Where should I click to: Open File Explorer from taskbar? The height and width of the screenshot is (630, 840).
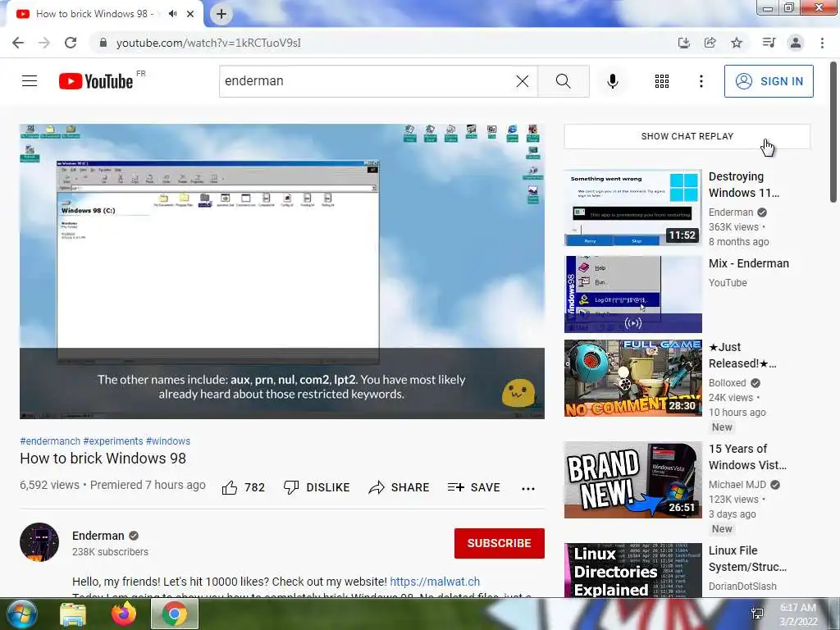click(x=72, y=614)
